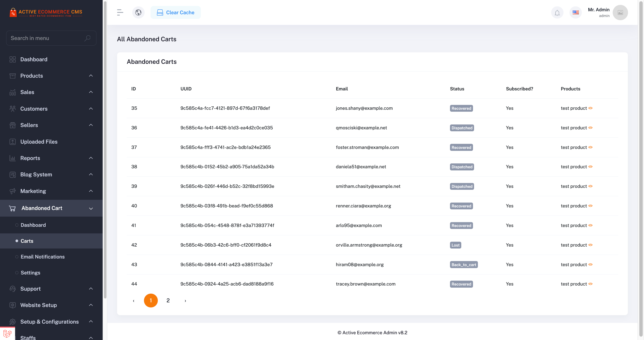644x340 pixels.
Task: Click the US flag language icon
Action: click(x=576, y=12)
